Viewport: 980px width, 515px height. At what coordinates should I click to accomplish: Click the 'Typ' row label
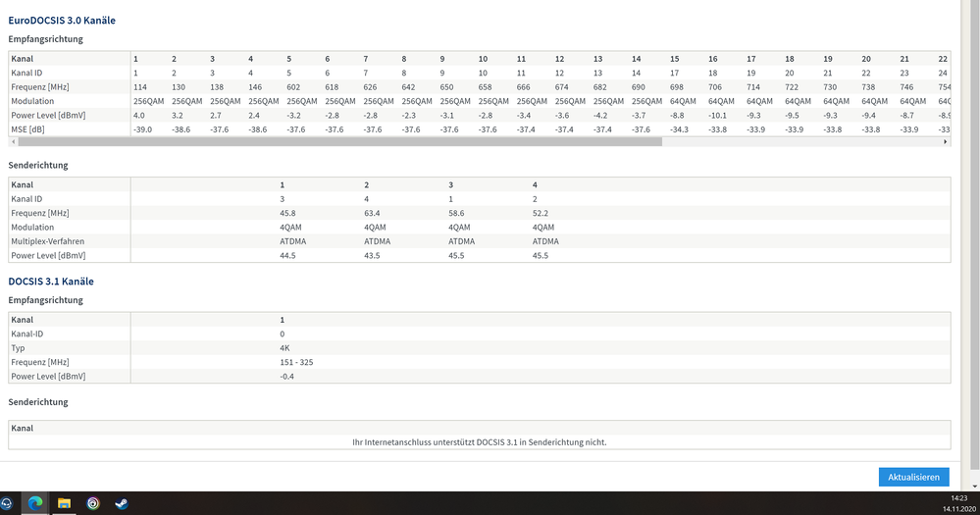(18, 348)
